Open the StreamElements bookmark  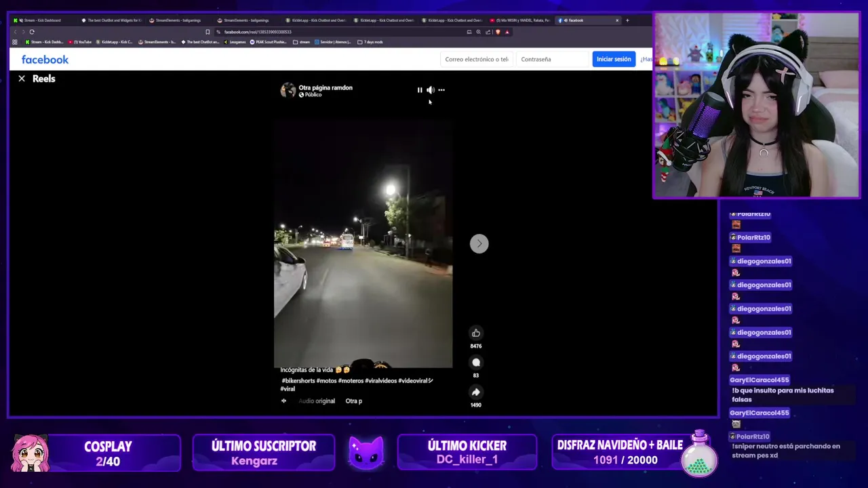point(157,42)
